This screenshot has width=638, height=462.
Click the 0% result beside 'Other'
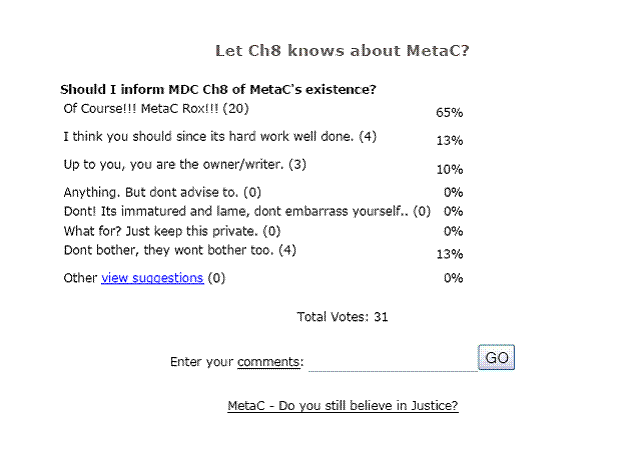click(x=453, y=279)
